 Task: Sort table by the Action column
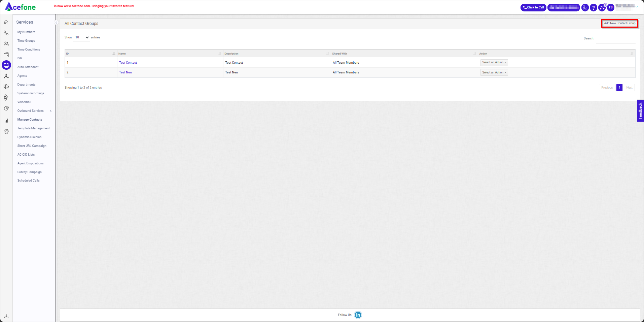557,54
